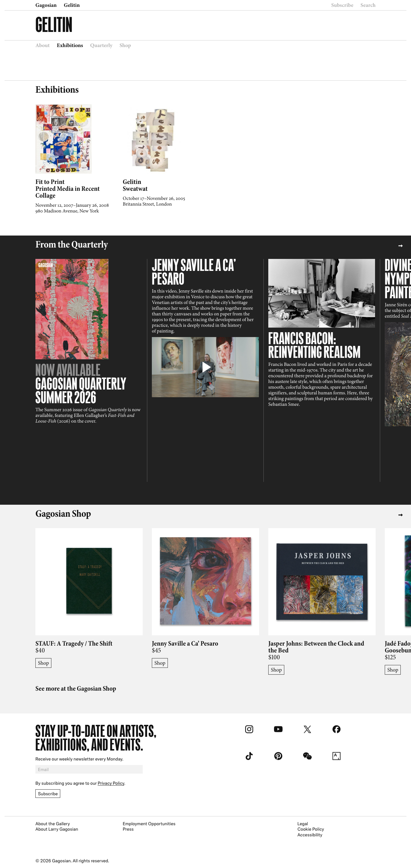Click Shop button under Jenny Saville a Ca' Pesaro
The width and height of the screenshot is (411, 868).
[x=160, y=663]
